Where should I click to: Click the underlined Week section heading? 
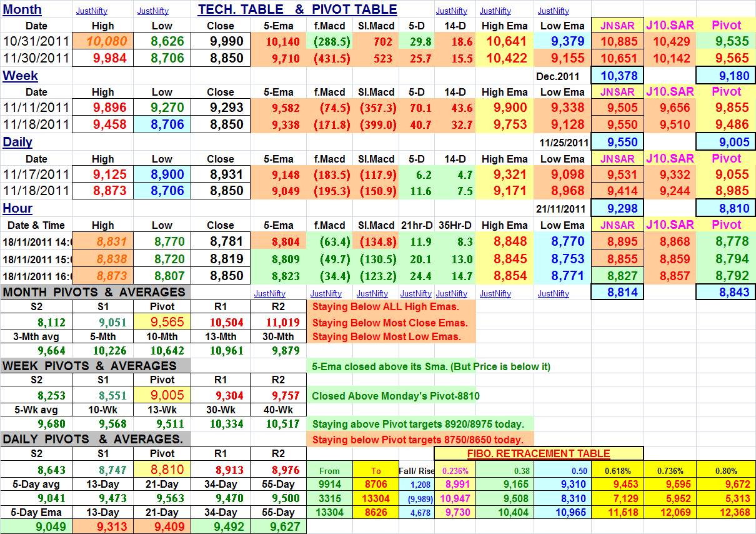(20, 76)
